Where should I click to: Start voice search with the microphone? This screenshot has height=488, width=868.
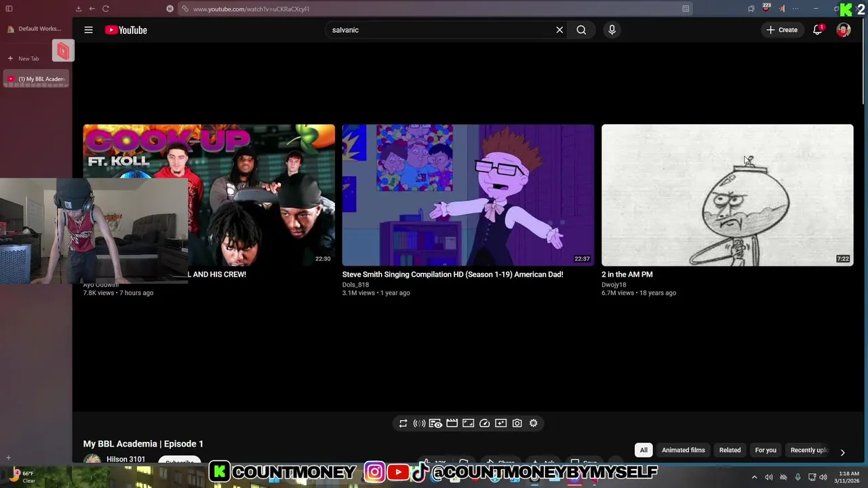[612, 30]
